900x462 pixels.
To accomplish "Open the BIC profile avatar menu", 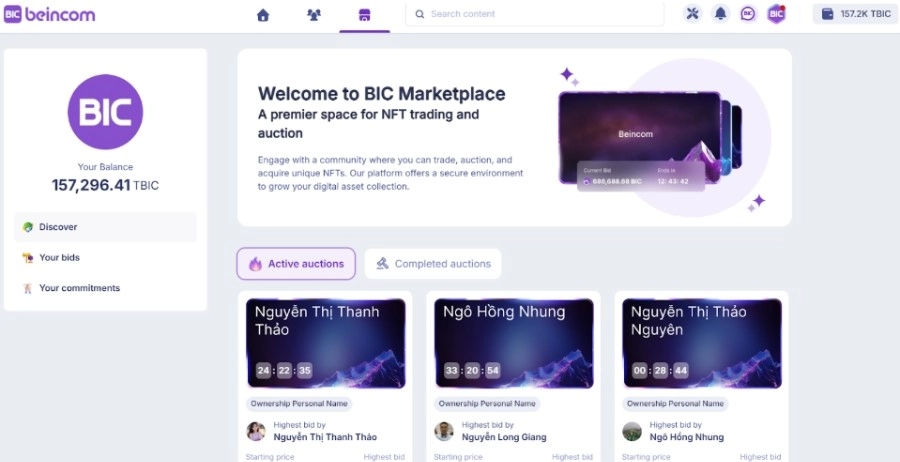I will [x=776, y=14].
